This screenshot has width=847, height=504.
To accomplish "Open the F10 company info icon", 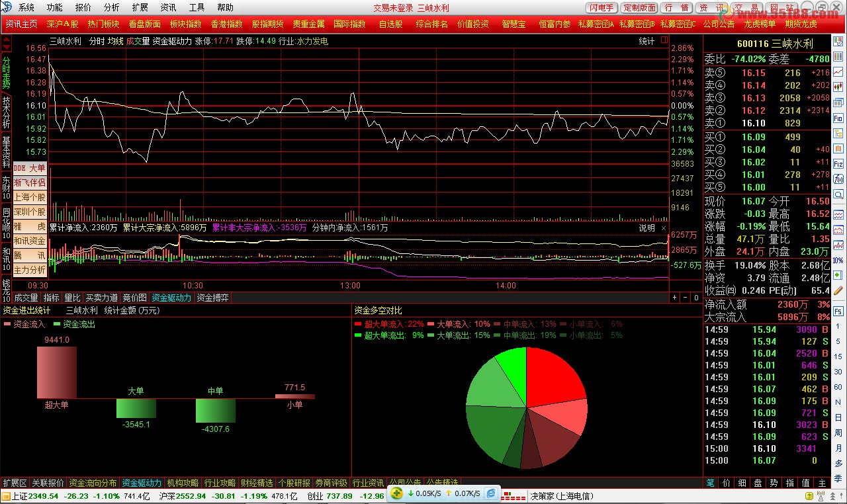I will coord(838,118).
